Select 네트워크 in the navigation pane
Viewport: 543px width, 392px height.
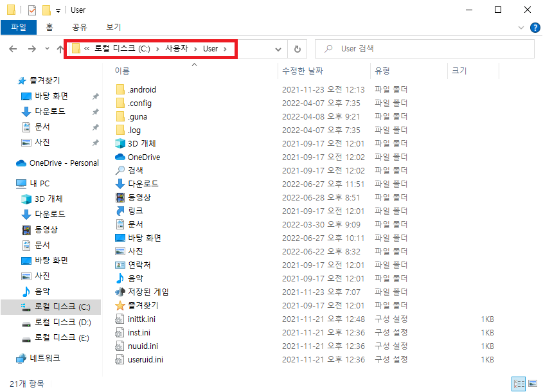click(45, 358)
